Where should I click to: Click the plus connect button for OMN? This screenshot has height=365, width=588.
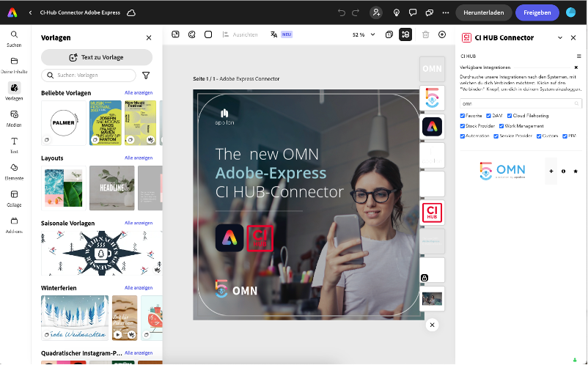point(551,172)
